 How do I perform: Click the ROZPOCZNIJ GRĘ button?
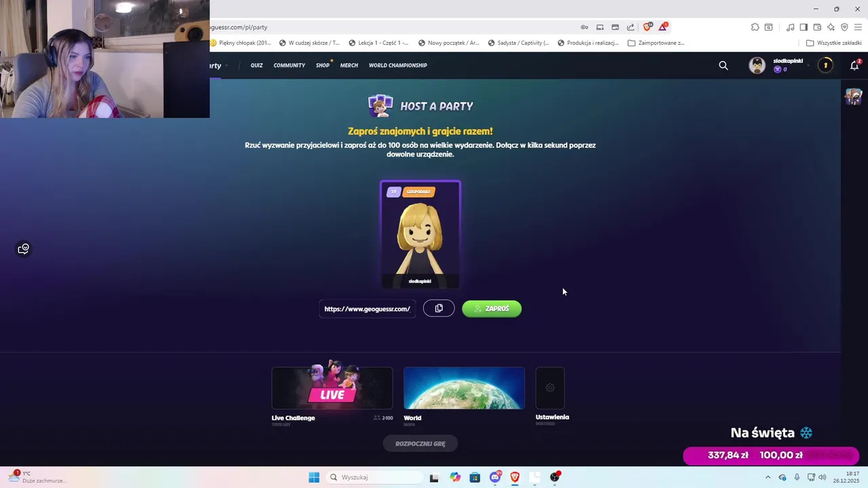[420, 444]
